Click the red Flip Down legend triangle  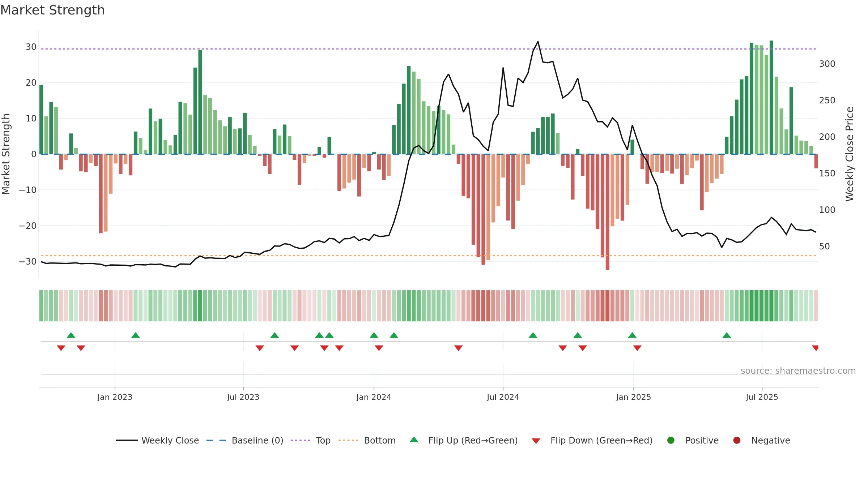coord(536,441)
